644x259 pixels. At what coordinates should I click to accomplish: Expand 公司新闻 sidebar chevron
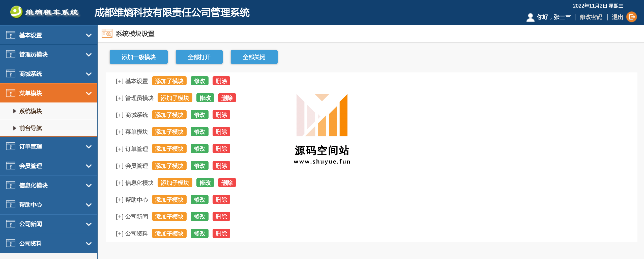coord(89,224)
